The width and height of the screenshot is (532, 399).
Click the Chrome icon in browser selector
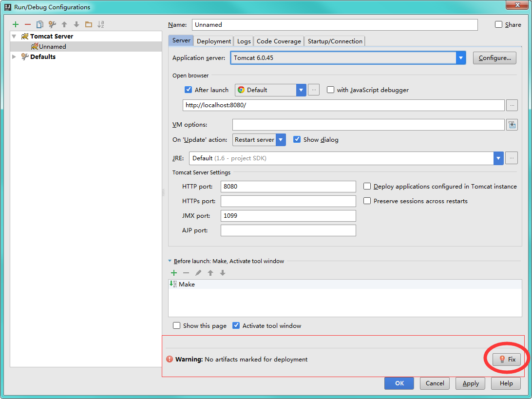point(241,90)
